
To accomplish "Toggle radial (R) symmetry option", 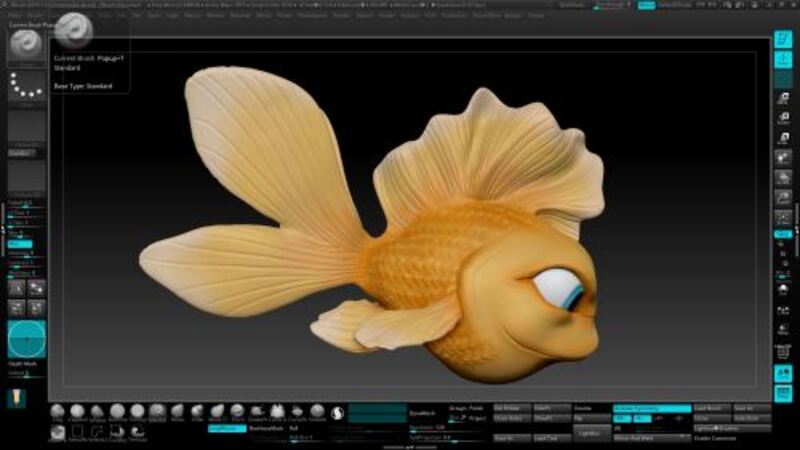I will [x=618, y=429].
